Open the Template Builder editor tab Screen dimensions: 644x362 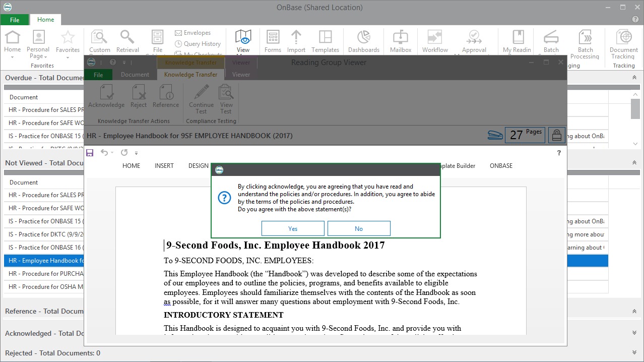[x=458, y=166]
